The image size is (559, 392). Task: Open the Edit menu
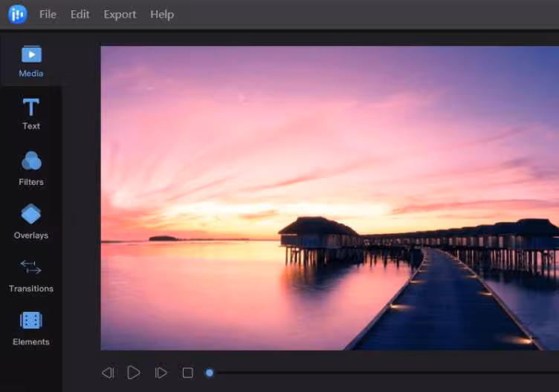[80, 14]
